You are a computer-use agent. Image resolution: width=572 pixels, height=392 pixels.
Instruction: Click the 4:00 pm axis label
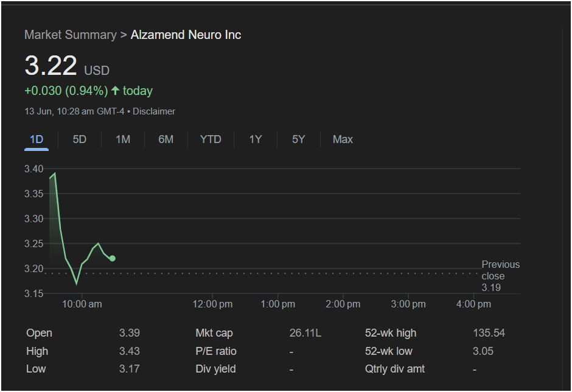(x=473, y=304)
